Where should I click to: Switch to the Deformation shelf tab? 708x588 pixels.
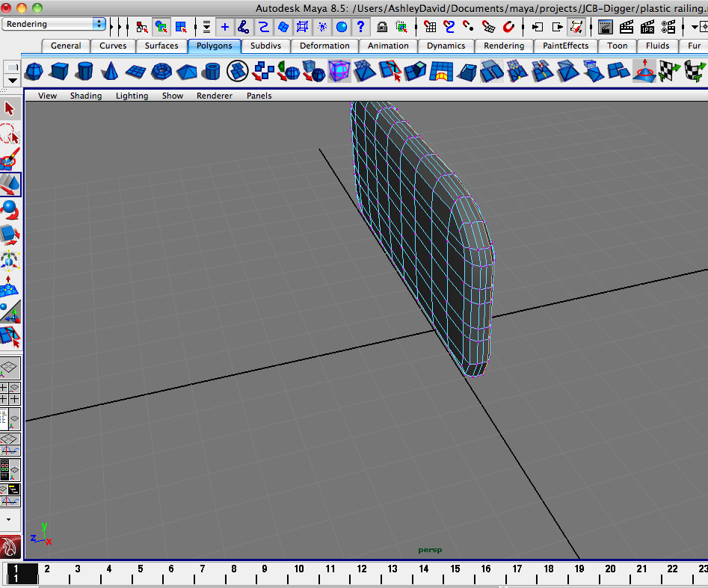324,46
